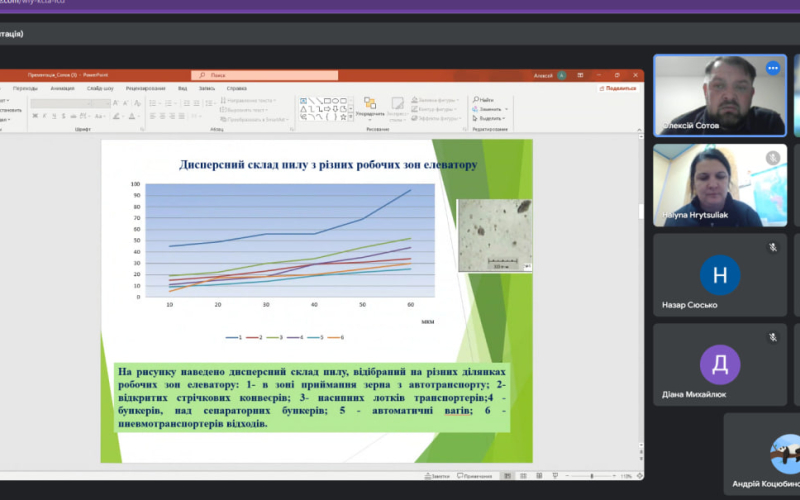Viewport: 800px width, 500px height.
Task: Click Преобразовать в SmartArt
Action: pyautogui.click(x=255, y=119)
